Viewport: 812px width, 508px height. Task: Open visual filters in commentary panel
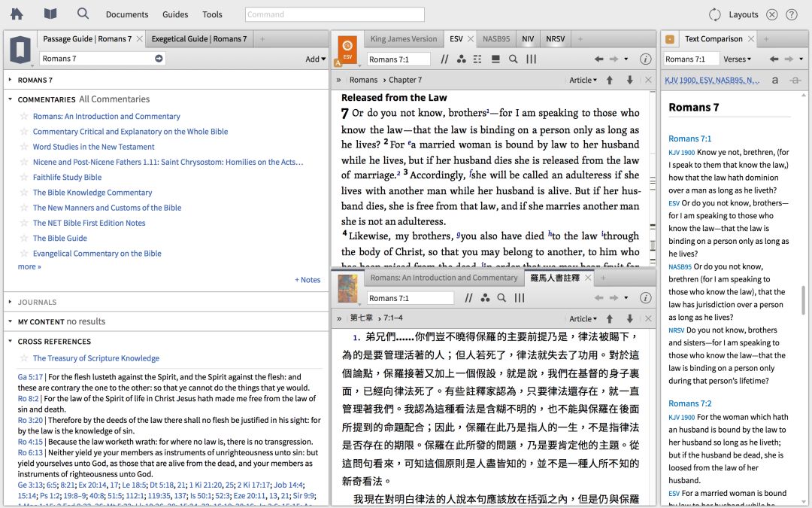tap(485, 297)
